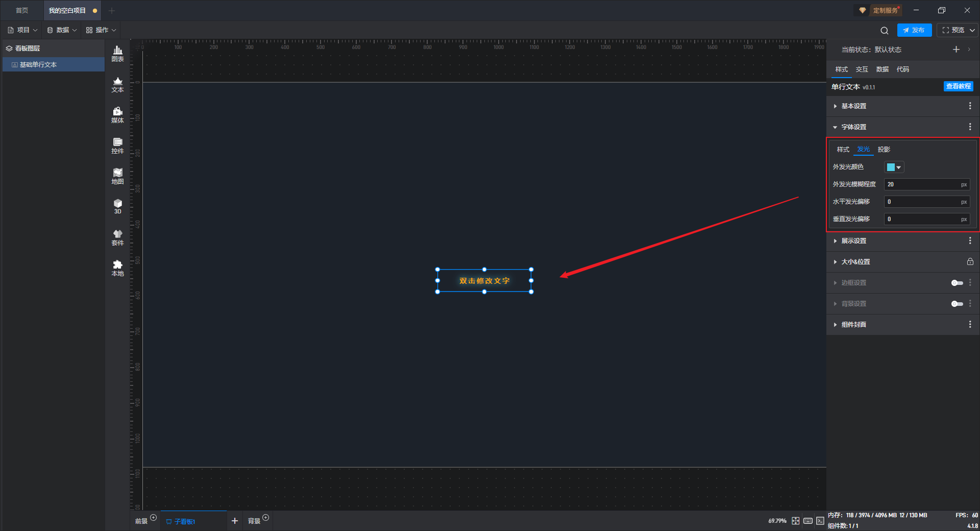980x531 pixels.
Task: Open the 图表 chart components icon
Action: [x=117, y=54]
